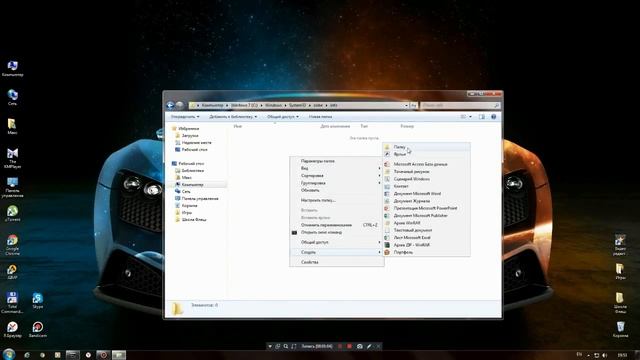This screenshot has width=640, height=360.
Task: Open the Компьютер desktop icon
Action: (12, 68)
